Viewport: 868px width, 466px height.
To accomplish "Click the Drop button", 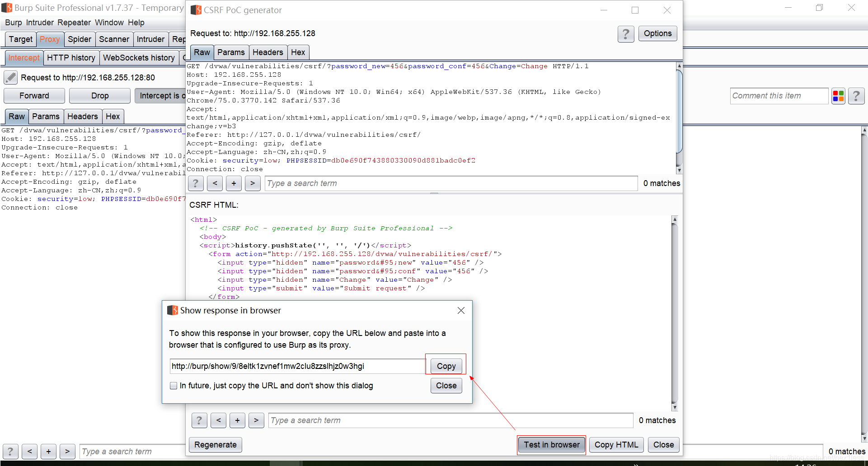I will [100, 96].
